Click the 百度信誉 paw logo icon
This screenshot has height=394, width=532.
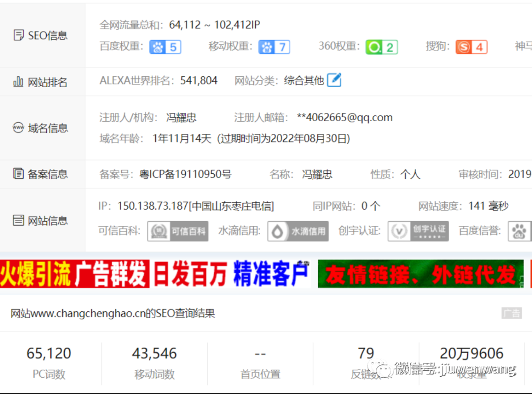520,231
